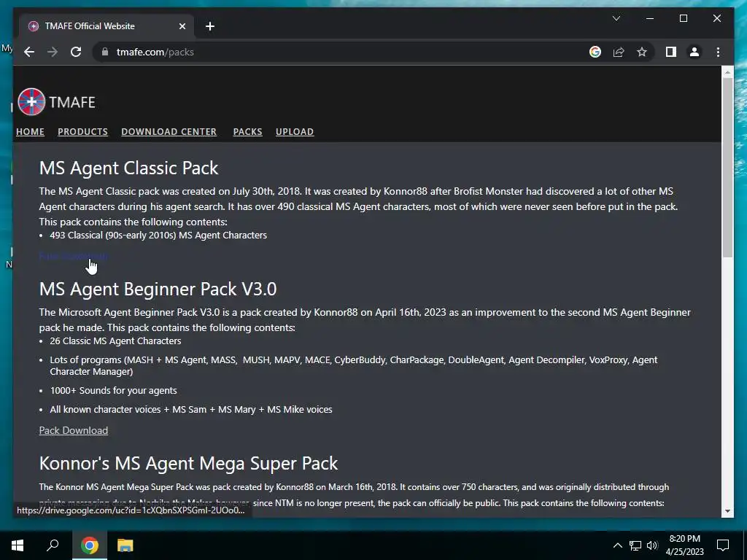
Task: Open the PACKS menu link
Action: [247, 131]
